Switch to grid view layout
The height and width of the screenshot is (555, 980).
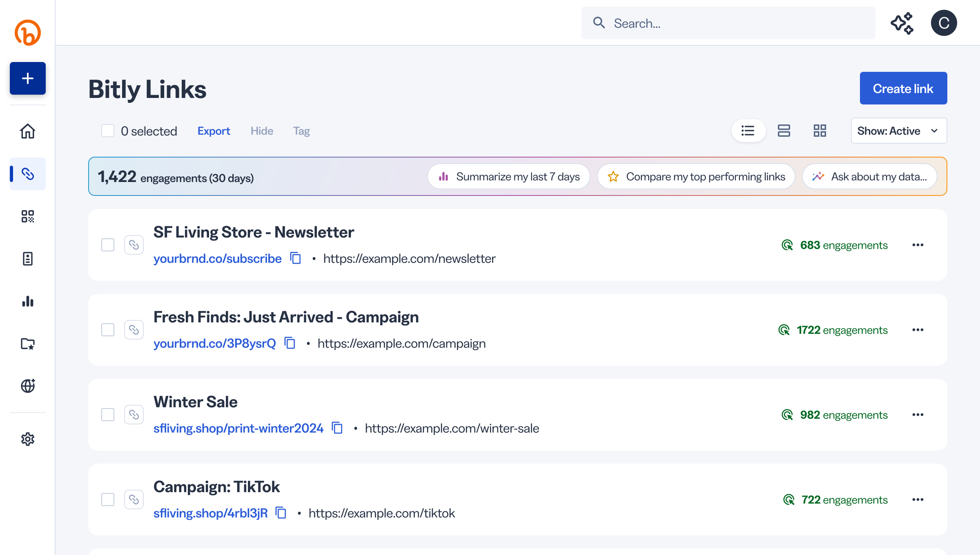820,131
